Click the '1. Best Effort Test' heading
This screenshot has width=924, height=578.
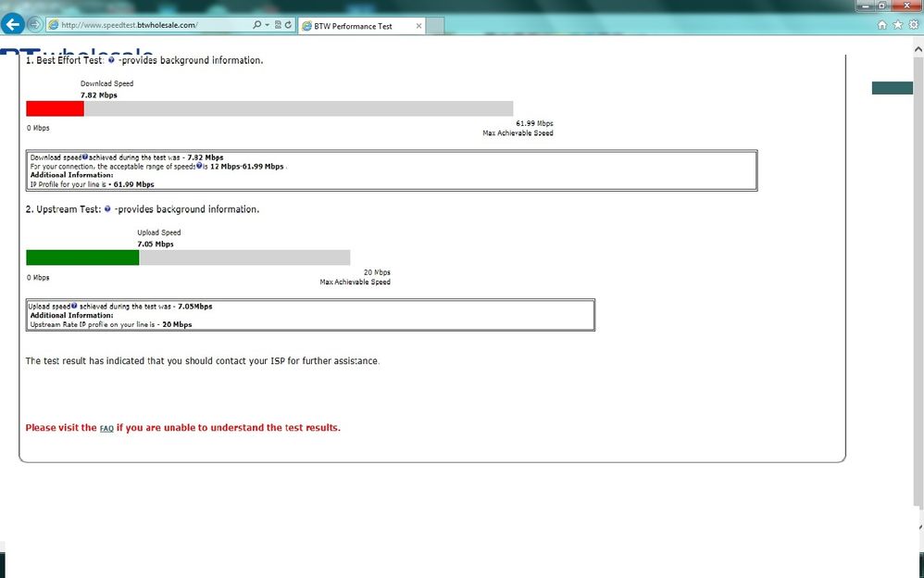[64, 60]
